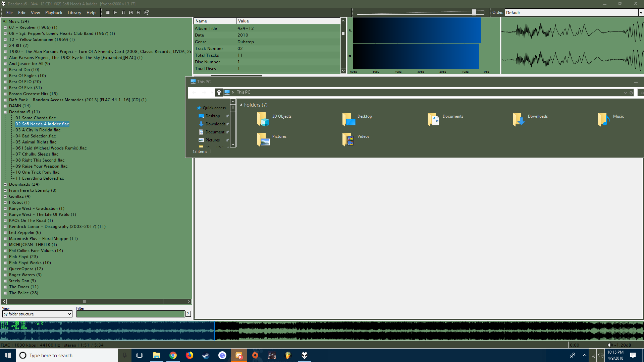
Task: Expand the Best of Dio folder
Action: (x=5, y=70)
